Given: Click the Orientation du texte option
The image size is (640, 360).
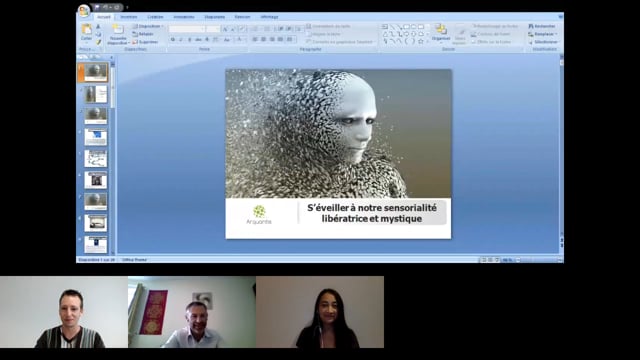Looking at the screenshot, I should pos(329,26).
